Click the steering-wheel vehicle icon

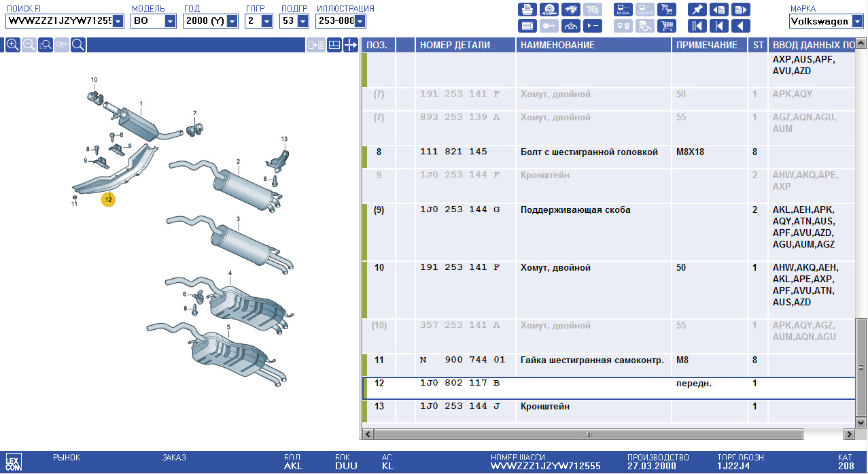click(x=570, y=26)
